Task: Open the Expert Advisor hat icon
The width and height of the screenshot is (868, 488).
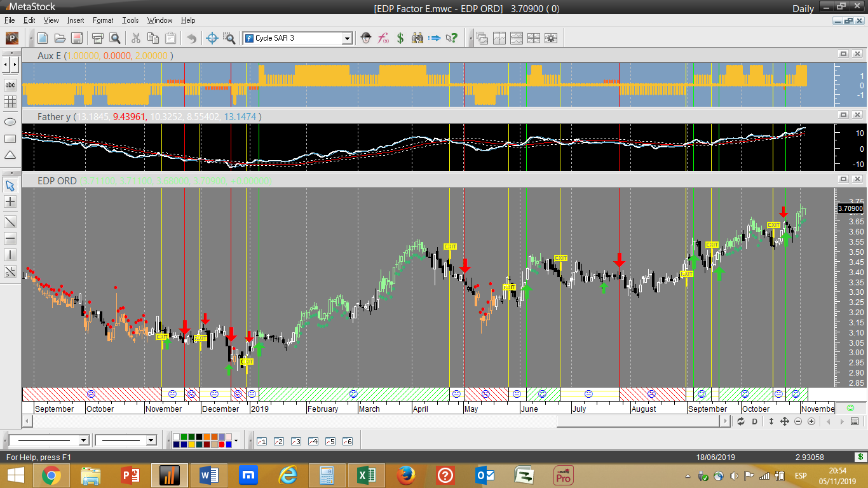Action: [366, 38]
